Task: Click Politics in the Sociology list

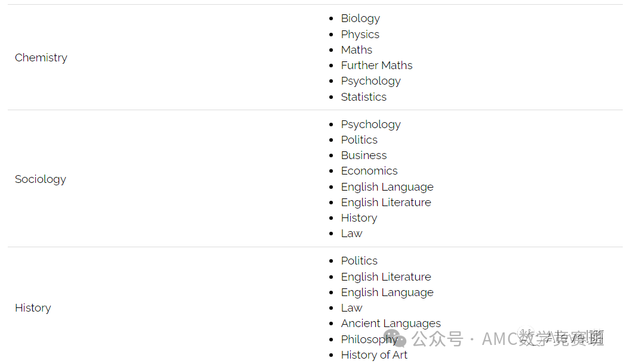Action: [359, 140]
